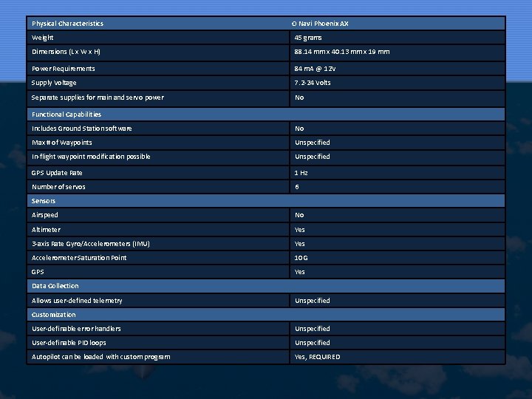Select '3-axis Rate Gyro/Accelerometers (IMU)' label

(91, 244)
